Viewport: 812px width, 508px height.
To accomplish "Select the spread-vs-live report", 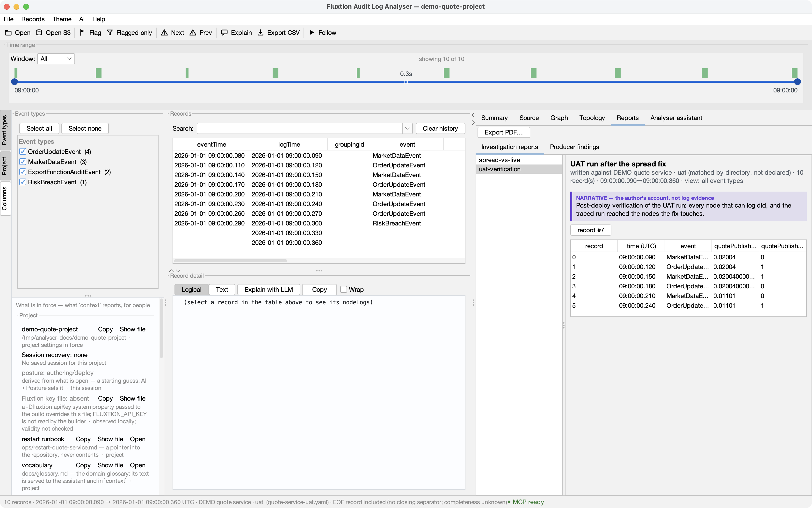I will coord(519,160).
